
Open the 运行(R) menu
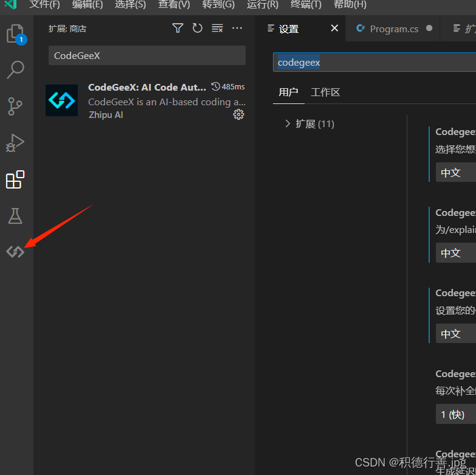tap(262, 4)
